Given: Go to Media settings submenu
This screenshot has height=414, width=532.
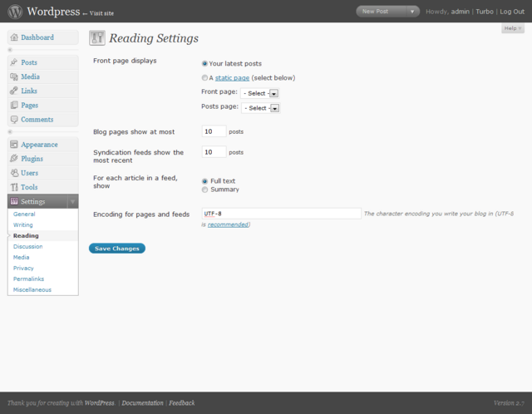Looking at the screenshot, I should 21,258.
